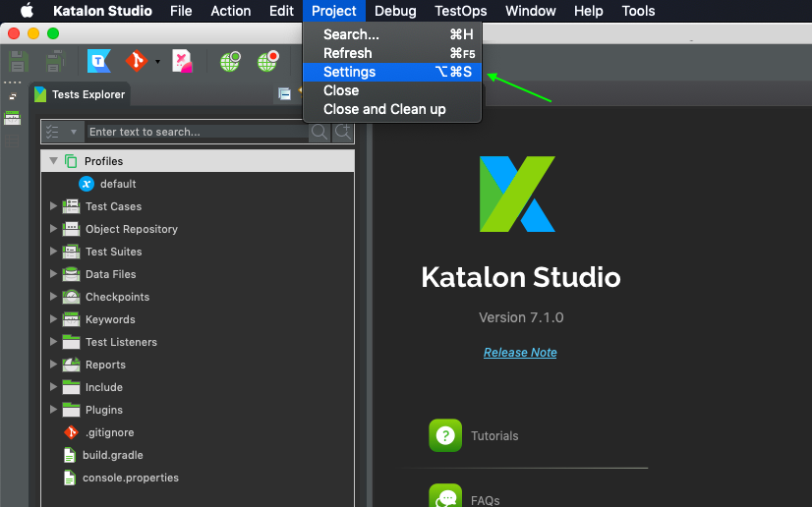Open the Katalon Studio application menu
This screenshot has height=507, width=812.
click(102, 11)
